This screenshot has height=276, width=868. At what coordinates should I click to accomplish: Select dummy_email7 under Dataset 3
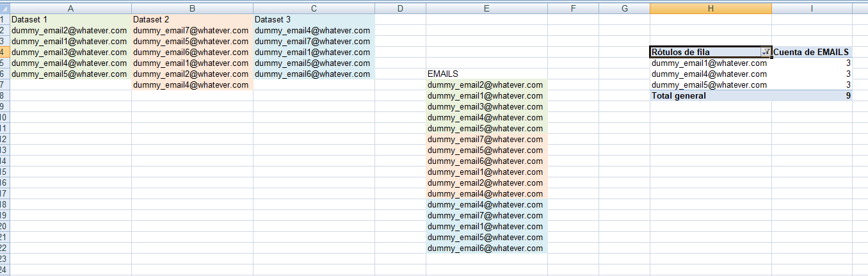coord(314,41)
